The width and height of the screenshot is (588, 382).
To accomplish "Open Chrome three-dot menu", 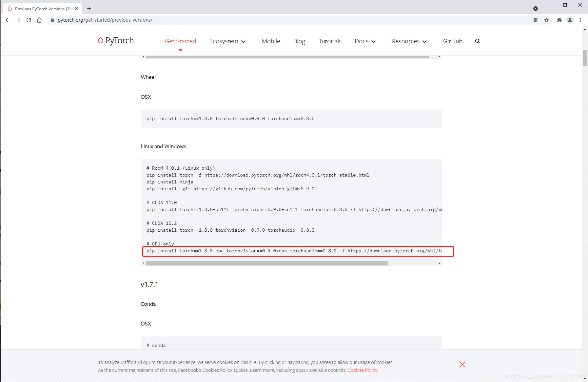I will (x=580, y=20).
